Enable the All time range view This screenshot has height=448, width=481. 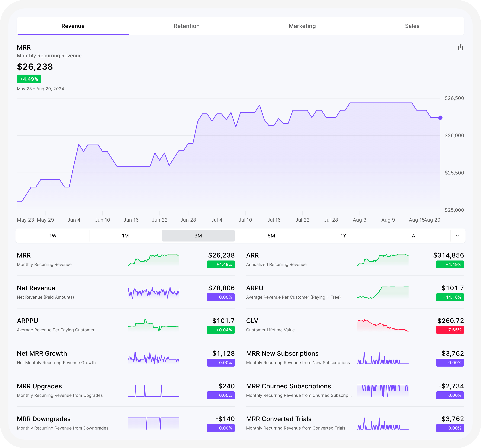415,236
